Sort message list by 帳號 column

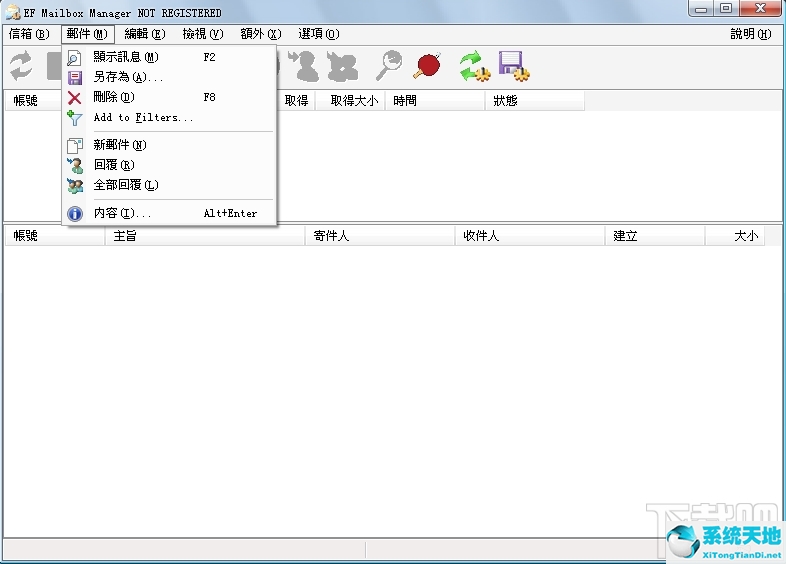point(55,236)
